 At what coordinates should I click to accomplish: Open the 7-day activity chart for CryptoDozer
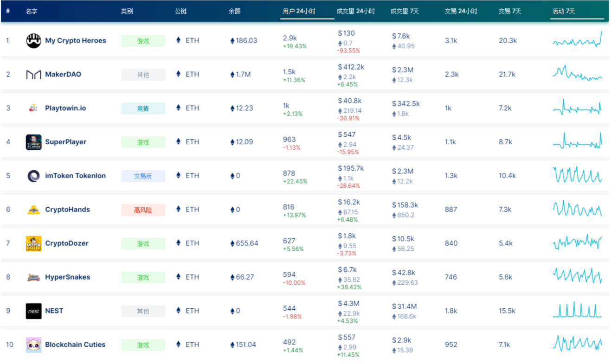click(x=578, y=243)
